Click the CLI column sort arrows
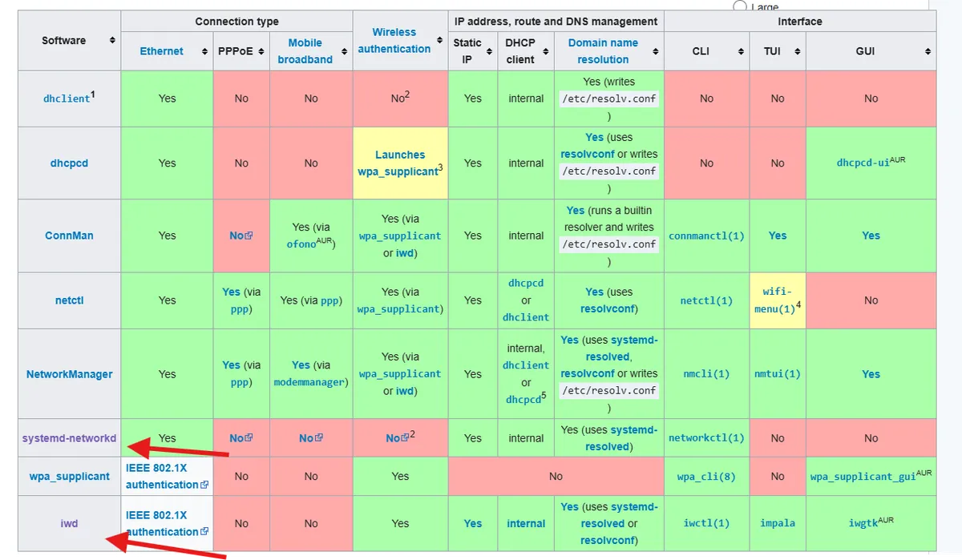The width and height of the screenshot is (962, 560). 741,51
